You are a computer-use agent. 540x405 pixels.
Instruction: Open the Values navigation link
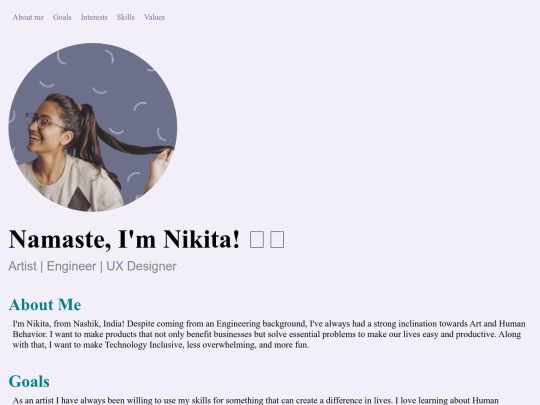point(155,17)
